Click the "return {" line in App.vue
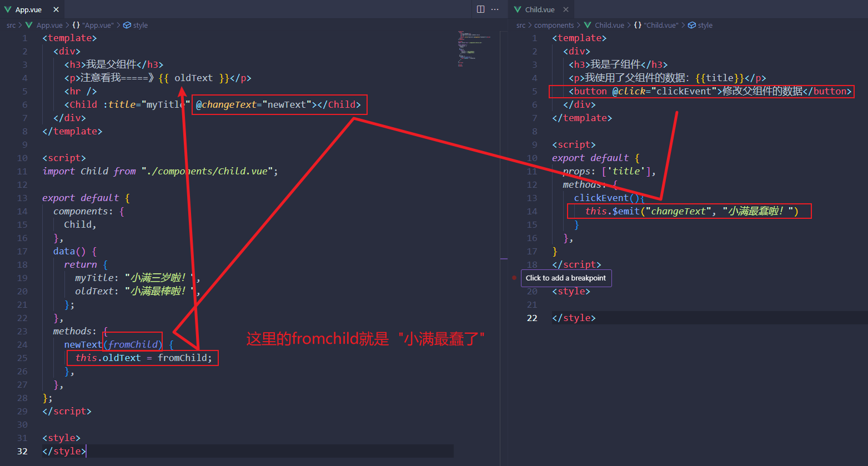 point(86,264)
